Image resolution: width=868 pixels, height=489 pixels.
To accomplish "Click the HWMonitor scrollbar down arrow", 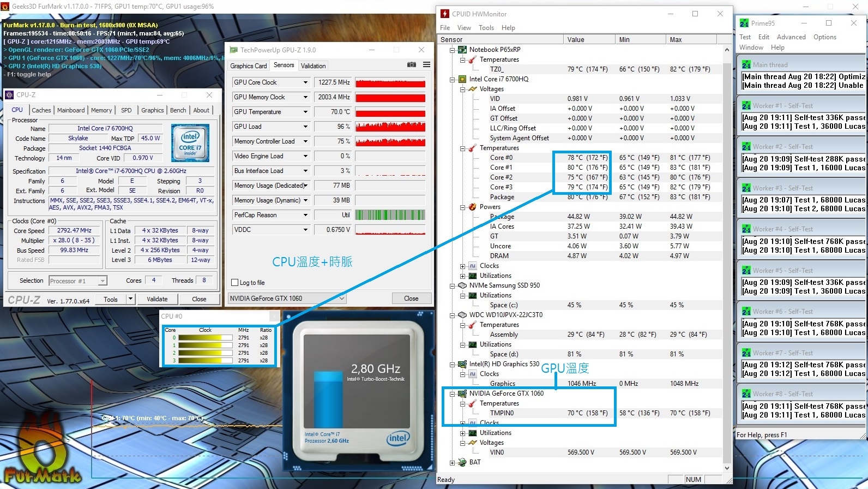I will click(727, 468).
